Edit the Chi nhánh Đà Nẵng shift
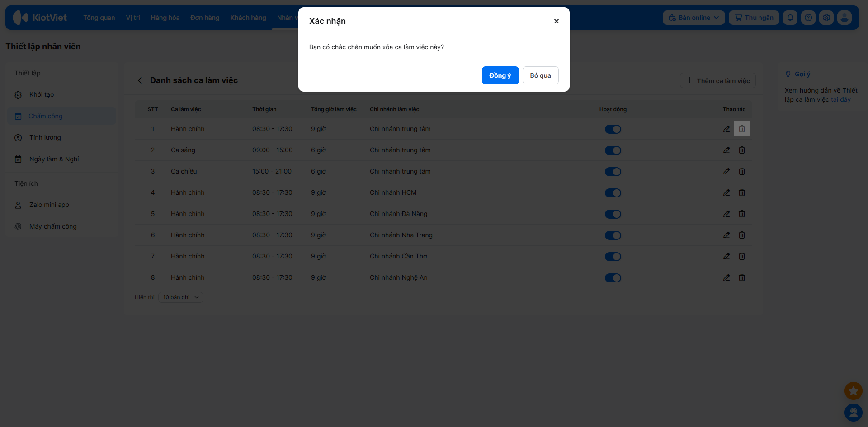Screen dimensions: 868x427 (x=726, y=214)
